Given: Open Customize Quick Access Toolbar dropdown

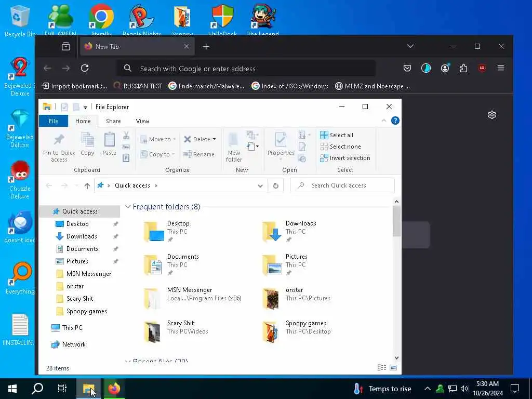Looking at the screenshot, I should coord(85,107).
